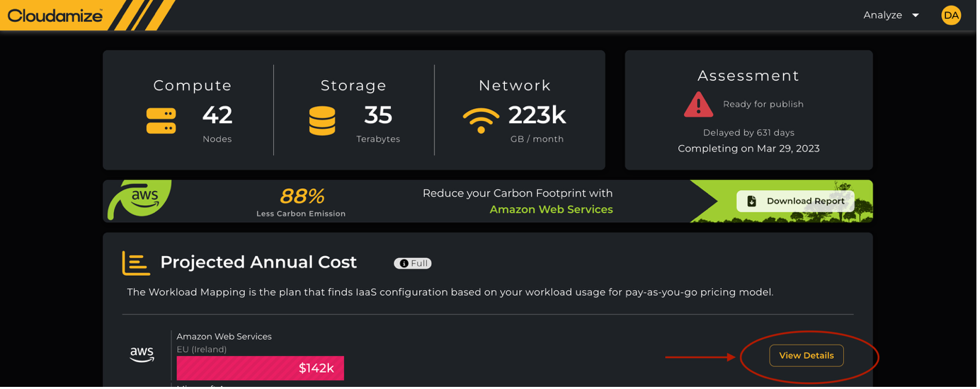The height and width of the screenshot is (389, 980).
Task: Click the Projected Annual Cost chart icon
Action: 136,262
